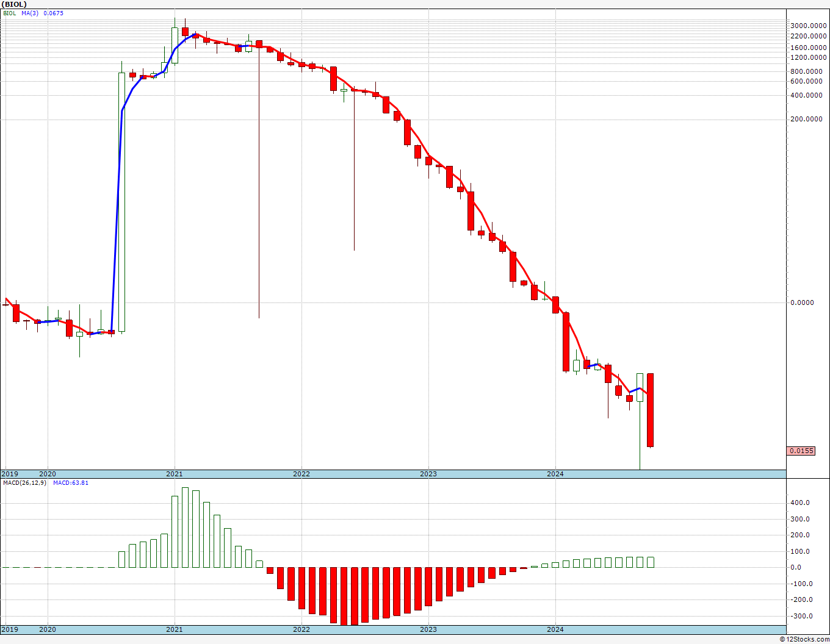Select 2019 on the price chart time axis
Screen dimensions: 830x644
click(9, 474)
